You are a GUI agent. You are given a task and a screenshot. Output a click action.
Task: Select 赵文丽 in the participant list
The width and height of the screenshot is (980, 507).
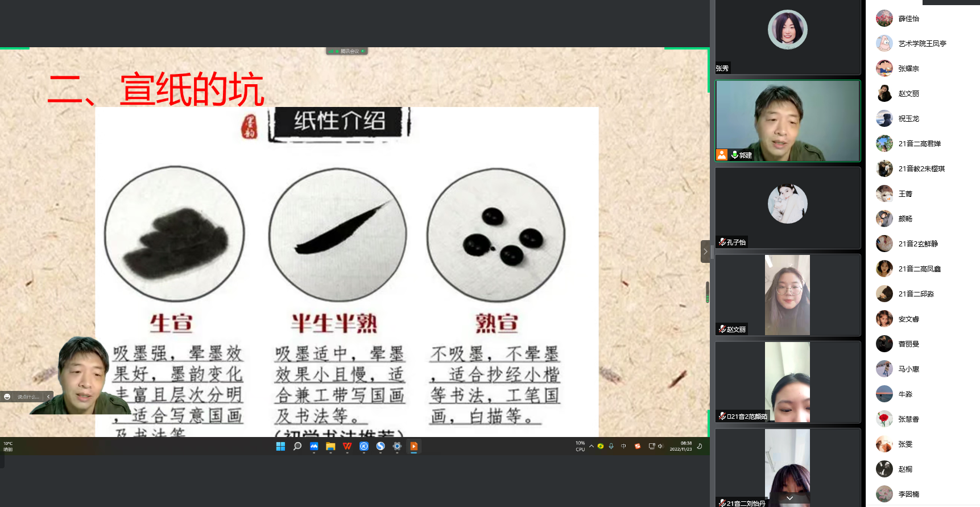tap(923, 94)
